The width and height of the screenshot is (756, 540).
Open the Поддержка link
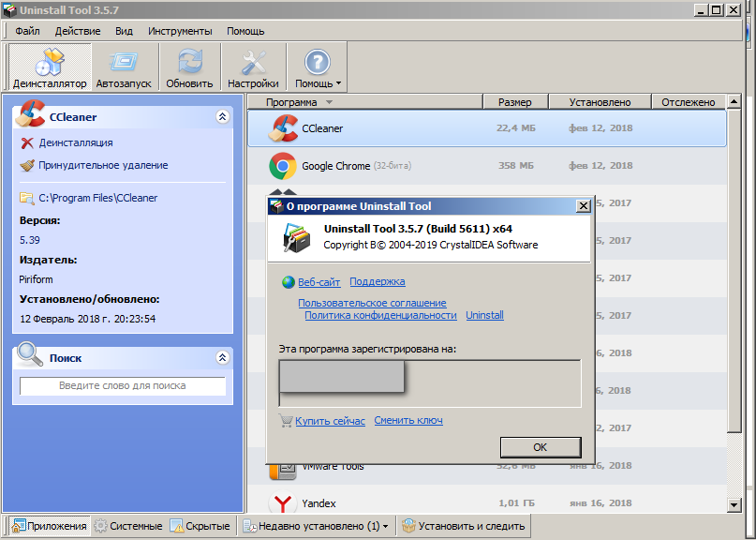[x=377, y=281]
